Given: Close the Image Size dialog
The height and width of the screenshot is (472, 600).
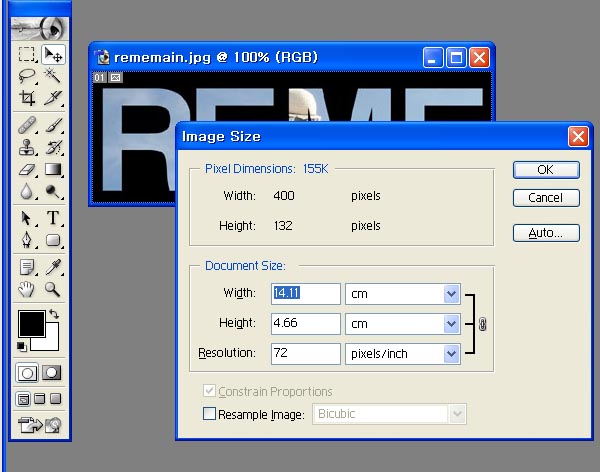Looking at the screenshot, I should (x=578, y=136).
